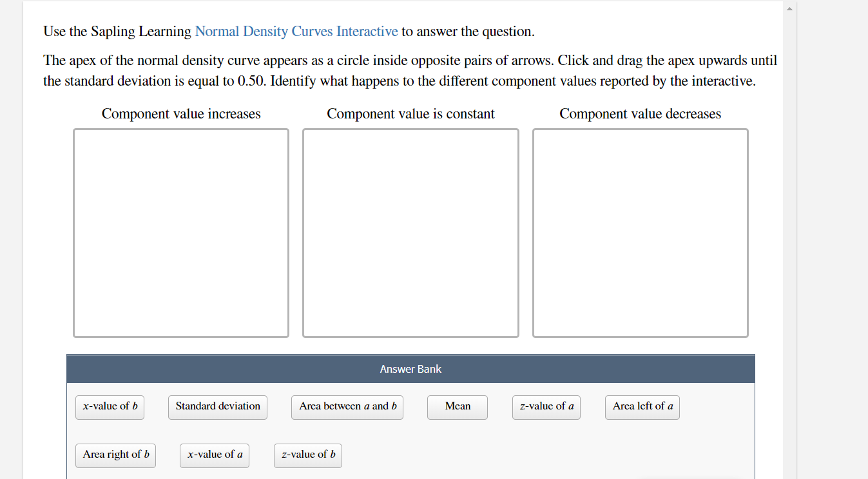Select the 'x-value of a' answer tile
Screen dimensions: 868x479
[214, 455]
